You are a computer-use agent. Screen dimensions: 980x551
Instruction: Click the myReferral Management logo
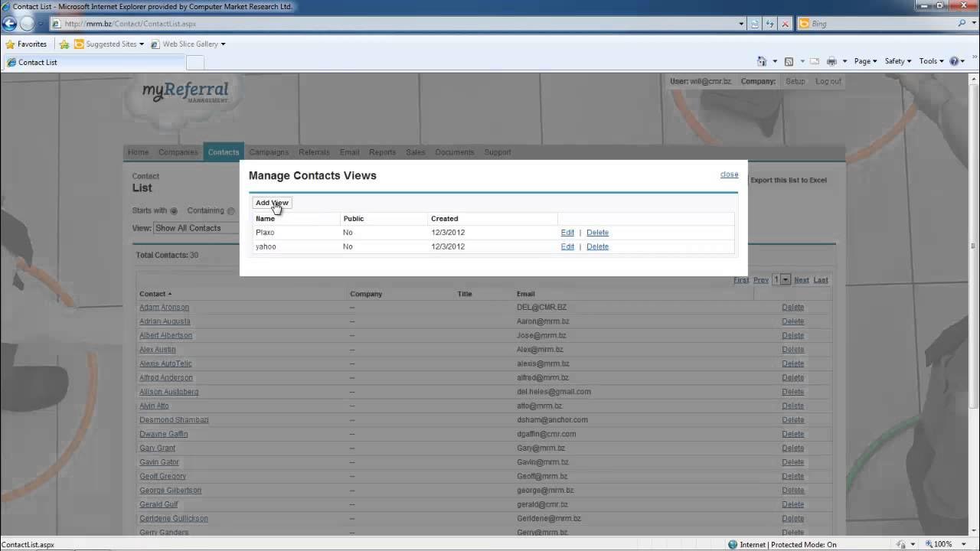185,93
